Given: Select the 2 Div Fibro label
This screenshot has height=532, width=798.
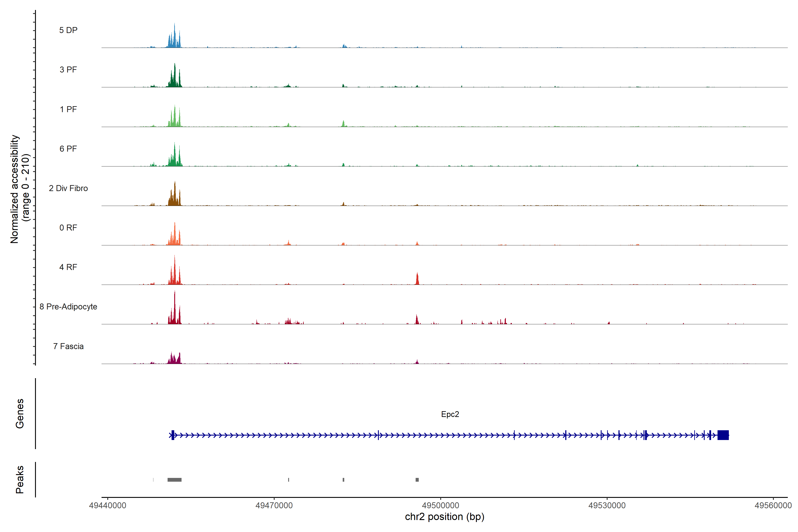Looking at the screenshot, I should point(68,188).
